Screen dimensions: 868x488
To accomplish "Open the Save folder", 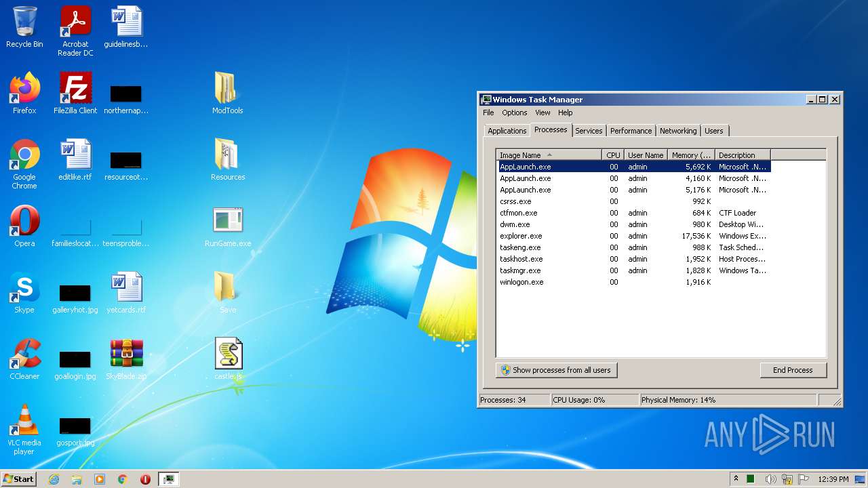I will tap(227, 293).
